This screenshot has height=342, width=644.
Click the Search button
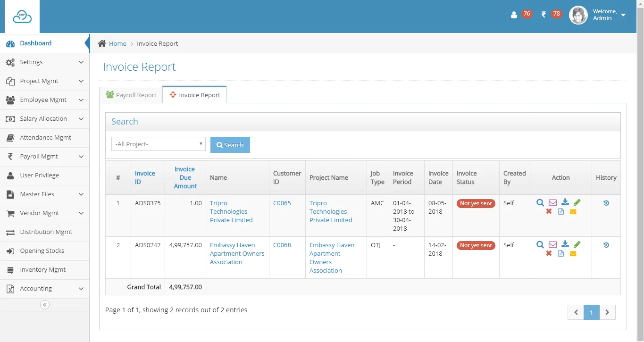pos(230,145)
